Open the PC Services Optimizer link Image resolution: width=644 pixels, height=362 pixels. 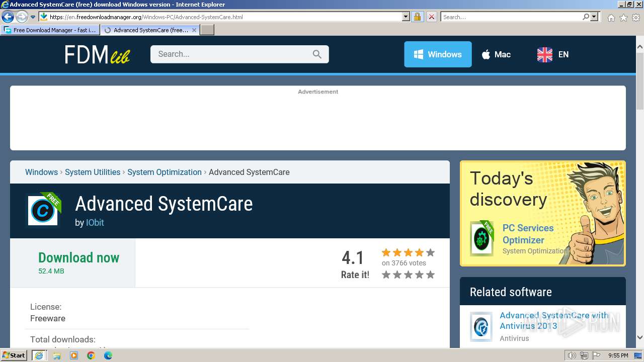click(x=528, y=234)
